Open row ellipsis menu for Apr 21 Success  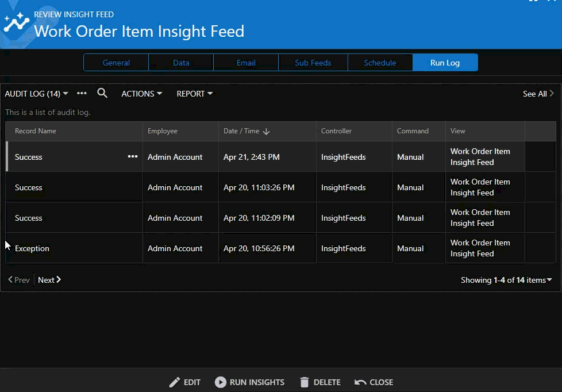pos(133,156)
